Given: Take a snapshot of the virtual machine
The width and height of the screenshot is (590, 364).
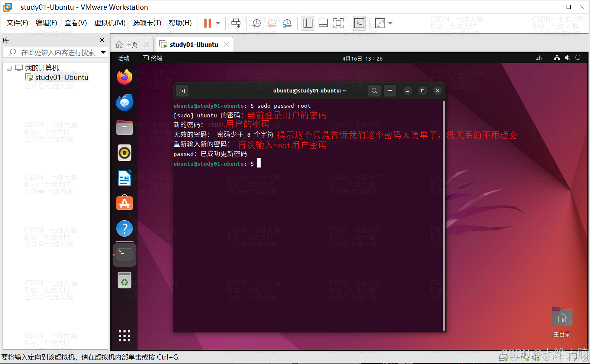Looking at the screenshot, I should pos(256,23).
